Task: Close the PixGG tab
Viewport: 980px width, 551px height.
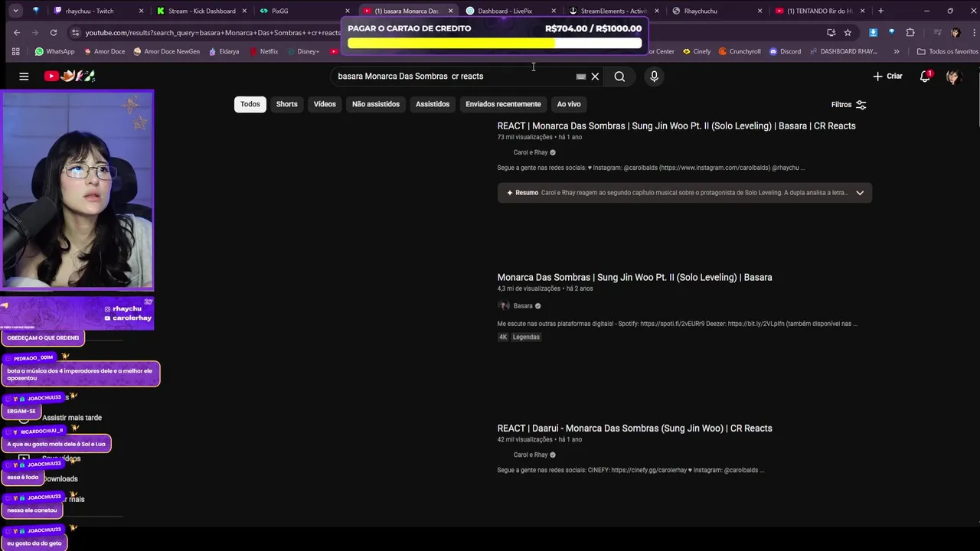Action: [x=347, y=11]
